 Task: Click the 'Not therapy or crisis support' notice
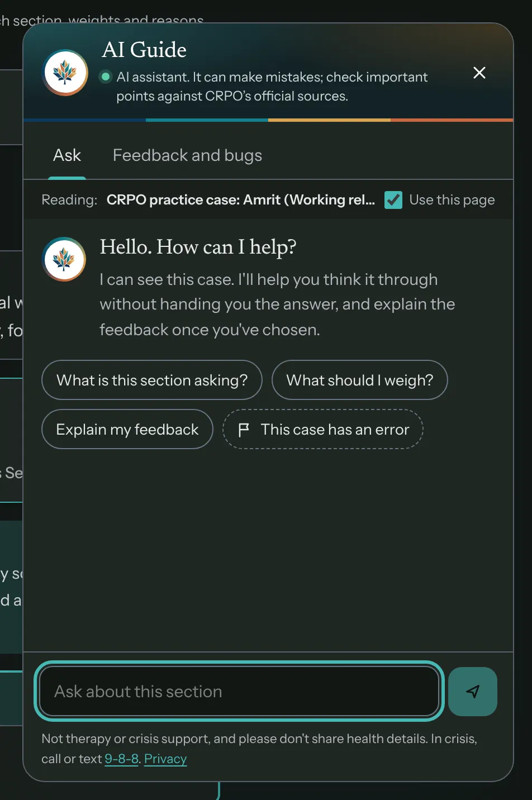(259, 749)
